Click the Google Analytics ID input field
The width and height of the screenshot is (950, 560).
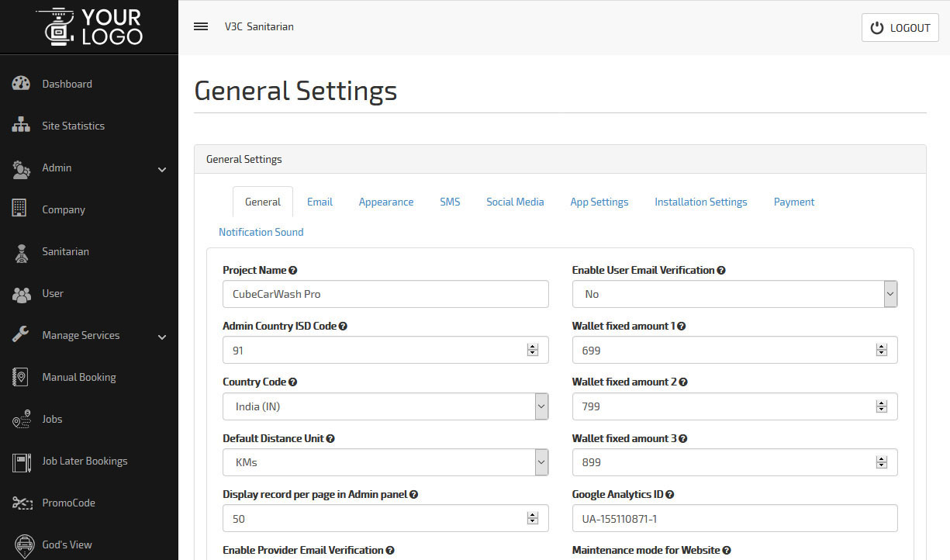(735, 518)
